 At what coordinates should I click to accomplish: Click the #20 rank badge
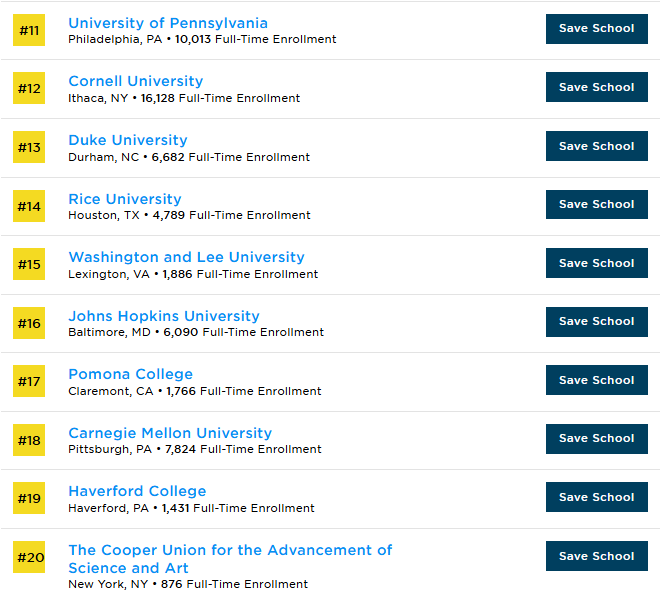pyautogui.click(x=29, y=557)
